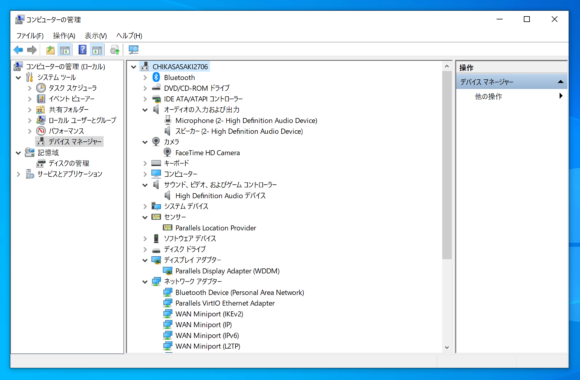Expand the ディスク ドライブ category

pos(145,249)
